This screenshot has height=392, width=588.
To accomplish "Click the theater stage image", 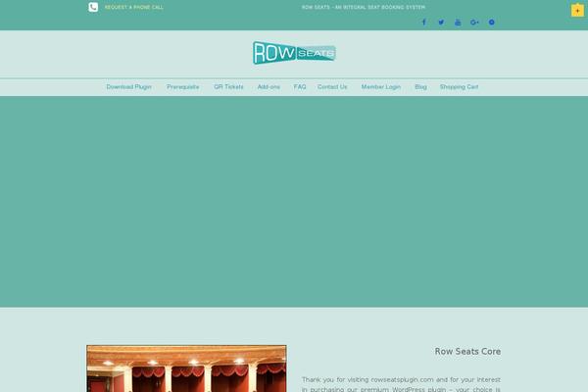I will tap(186, 368).
